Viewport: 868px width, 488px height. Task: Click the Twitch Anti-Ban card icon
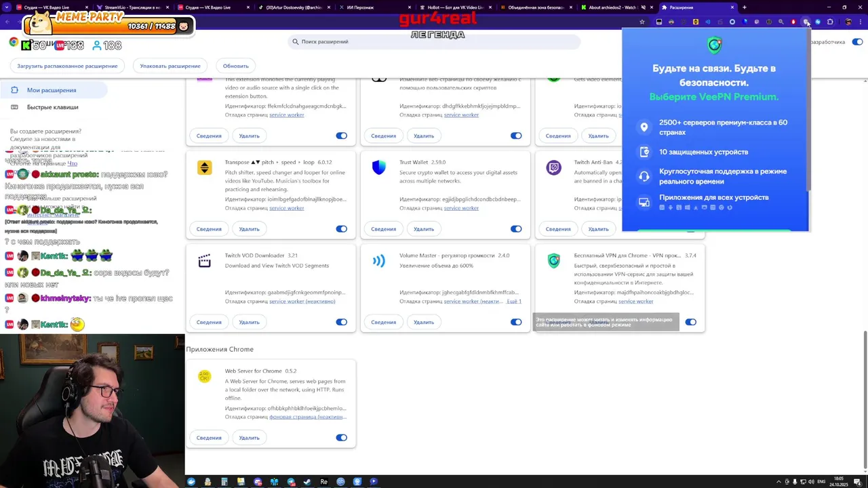[x=554, y=167]
